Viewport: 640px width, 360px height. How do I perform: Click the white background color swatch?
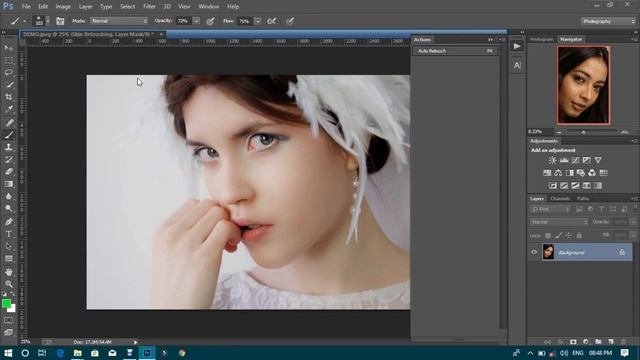13,309
